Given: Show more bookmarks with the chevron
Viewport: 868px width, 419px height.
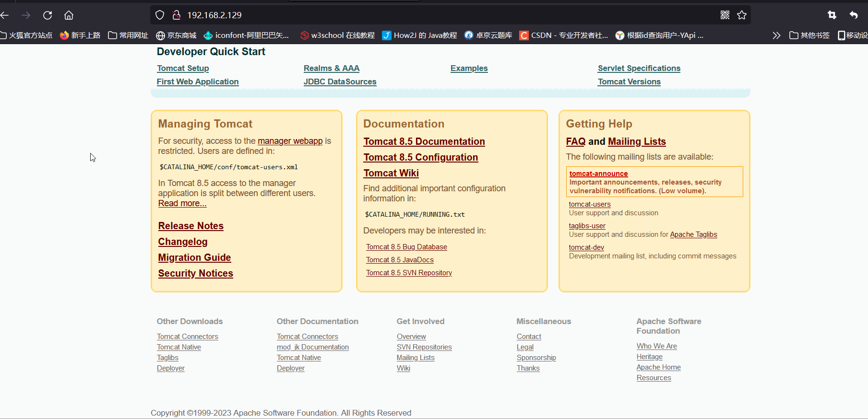Looking at the screenshot, I should pos(776,35).
